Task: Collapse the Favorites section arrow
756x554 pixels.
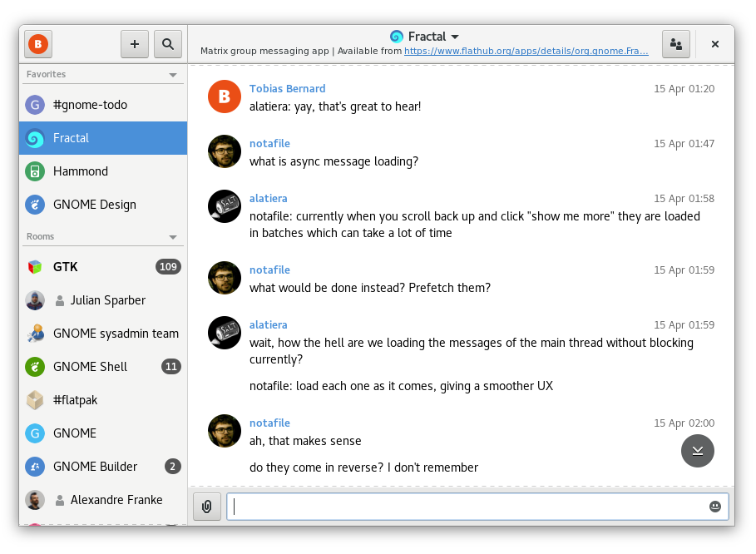Action: pyautogui.click(x=173, y=75)
